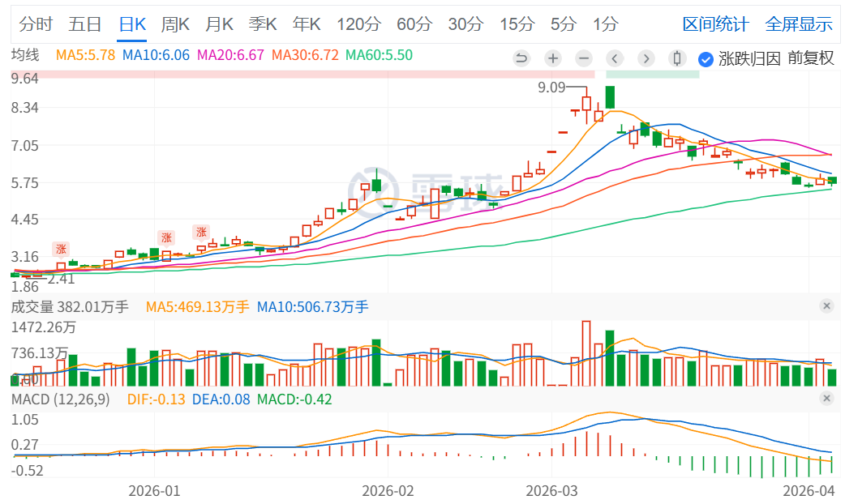Shift the chart right with the arrow icon
This screenshot has width=845, height=504.
[646, 58]
